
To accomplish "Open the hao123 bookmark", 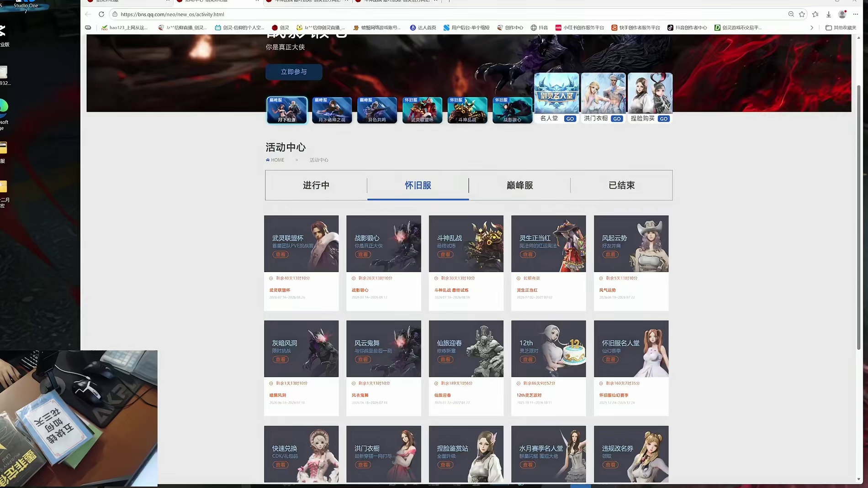I will [124, 27].
